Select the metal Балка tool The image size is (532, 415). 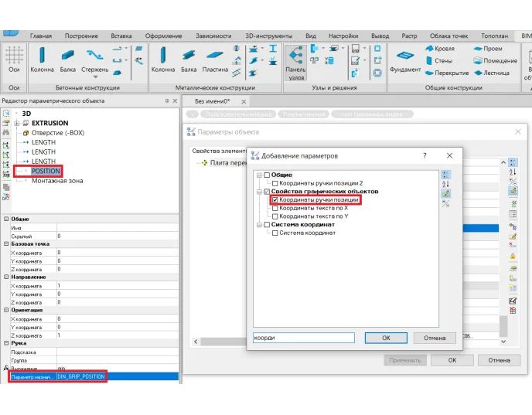click(189, 60)
